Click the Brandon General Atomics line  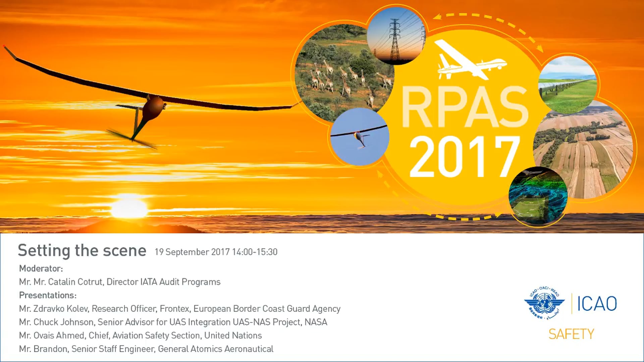(146, 349)
